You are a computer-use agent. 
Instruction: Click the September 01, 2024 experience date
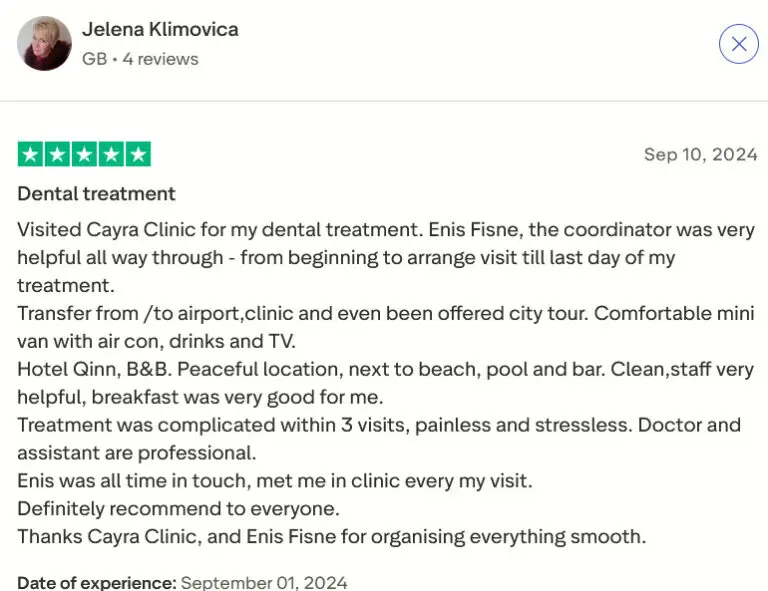[264, 582]
